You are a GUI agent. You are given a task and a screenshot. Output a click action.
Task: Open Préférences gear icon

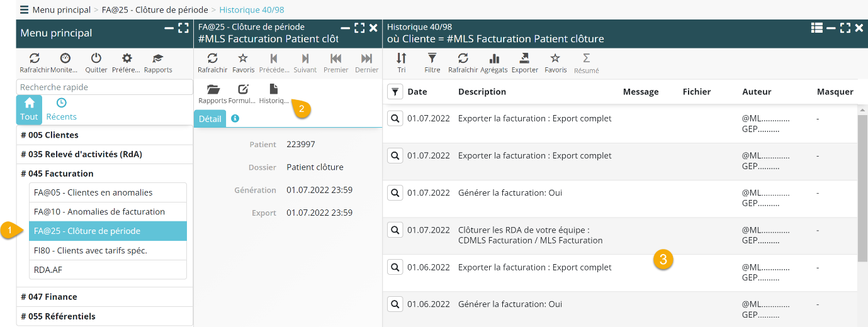pyautogui.click(x=127, y=58)
